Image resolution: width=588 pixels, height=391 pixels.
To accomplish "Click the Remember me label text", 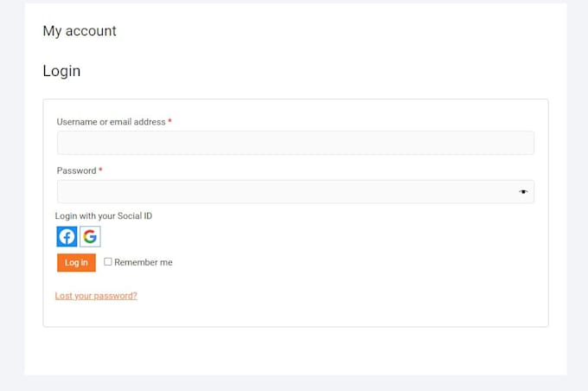I will (144, 262).
